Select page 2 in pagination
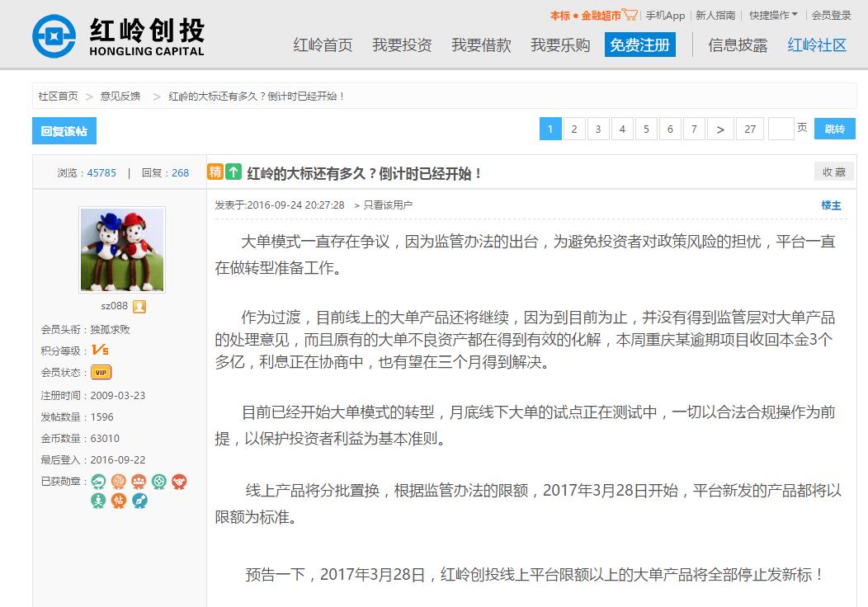 click(x=574, y=129)
